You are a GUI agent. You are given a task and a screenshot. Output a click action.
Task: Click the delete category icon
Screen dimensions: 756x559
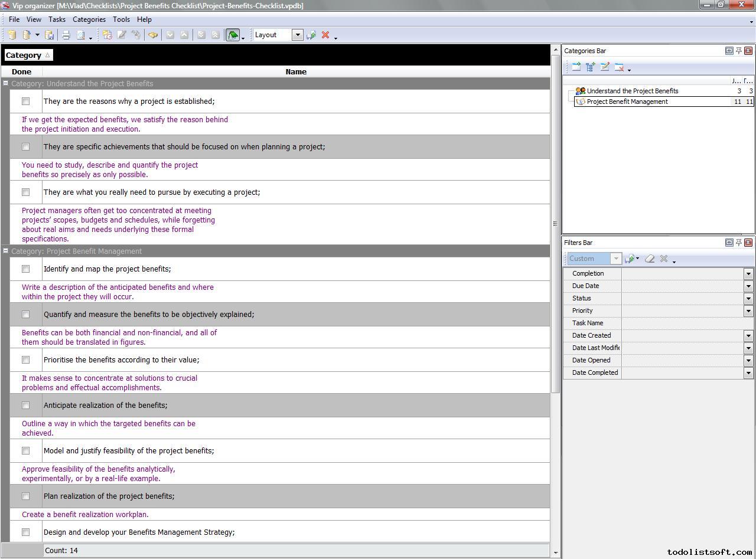(x=619, y=67)
